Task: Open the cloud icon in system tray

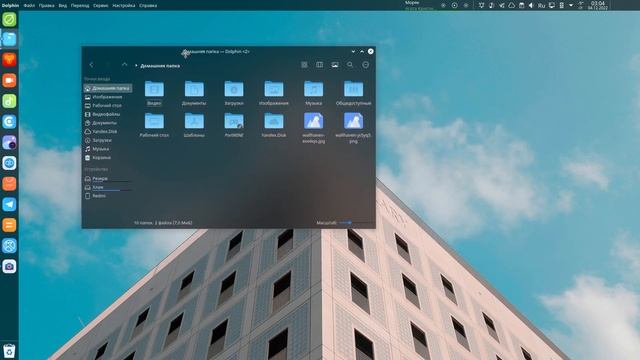Action: [511, 5]
